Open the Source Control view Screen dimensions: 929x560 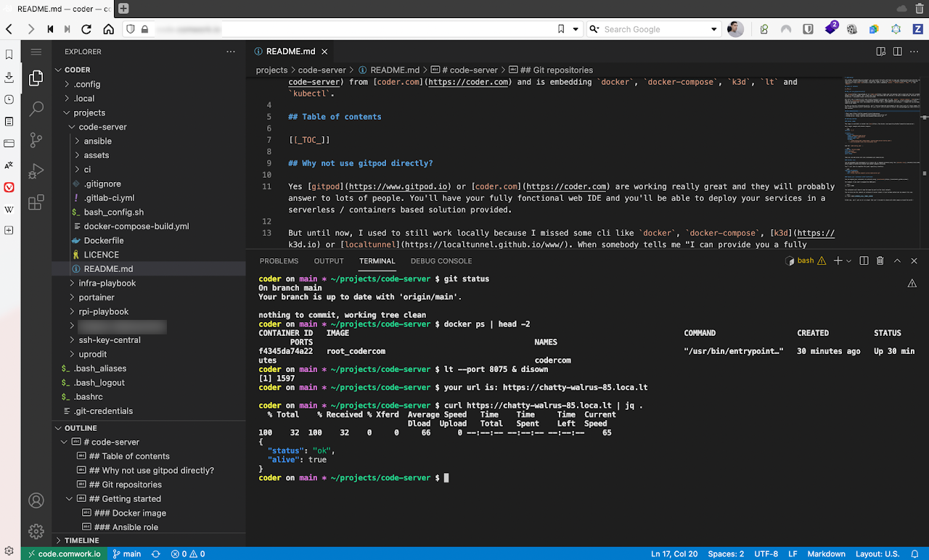click(x=36, y=141)
